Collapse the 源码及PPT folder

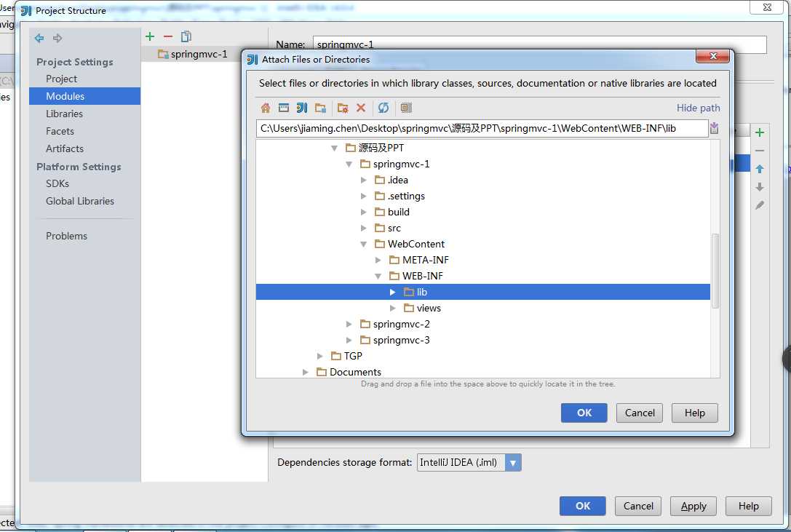tap(334, 148)
